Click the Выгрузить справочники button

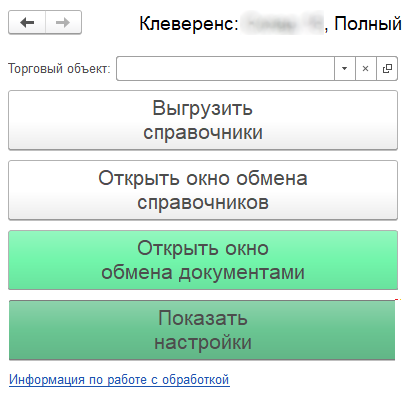[x=203, y=120]
